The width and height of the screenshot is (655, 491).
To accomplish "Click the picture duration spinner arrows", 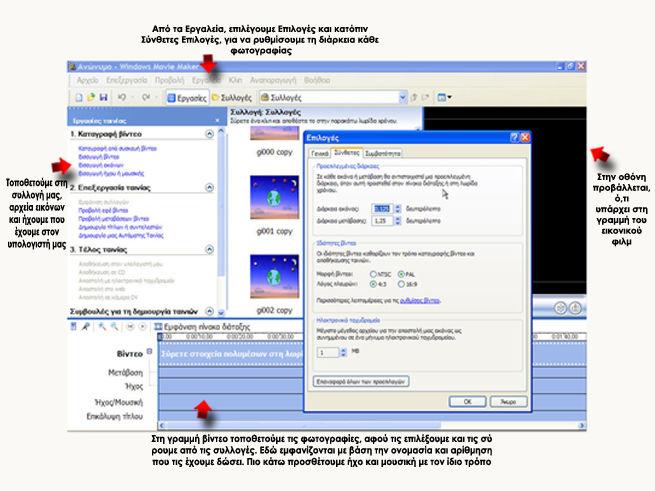I will (398, 209).
